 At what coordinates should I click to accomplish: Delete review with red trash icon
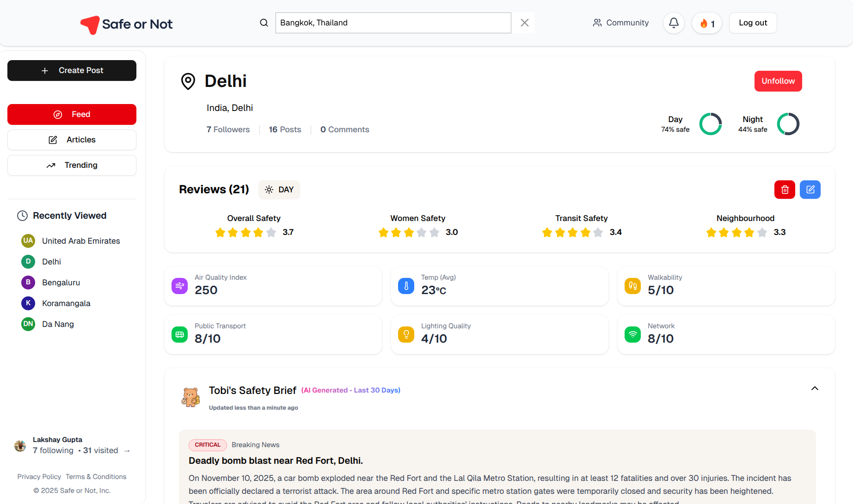pyautogui.click(x=785, y=190)
